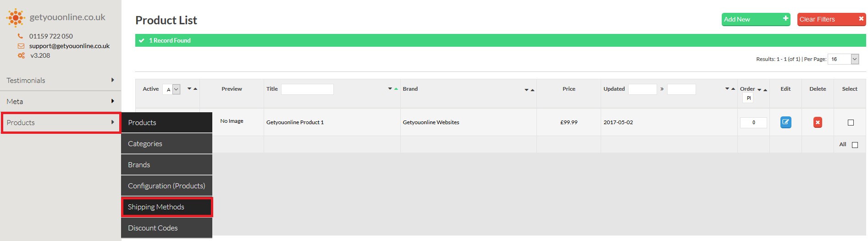Viewport: 868px width, 241px height.
Task: Click the gears icon beside v3.208
Action: (21, 55)
